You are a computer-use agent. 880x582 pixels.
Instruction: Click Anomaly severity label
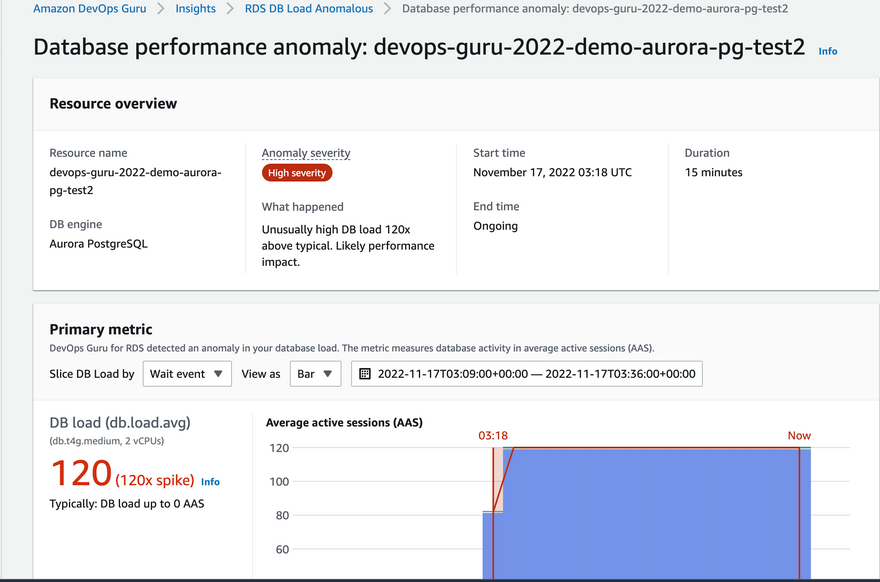click(306, 153)
